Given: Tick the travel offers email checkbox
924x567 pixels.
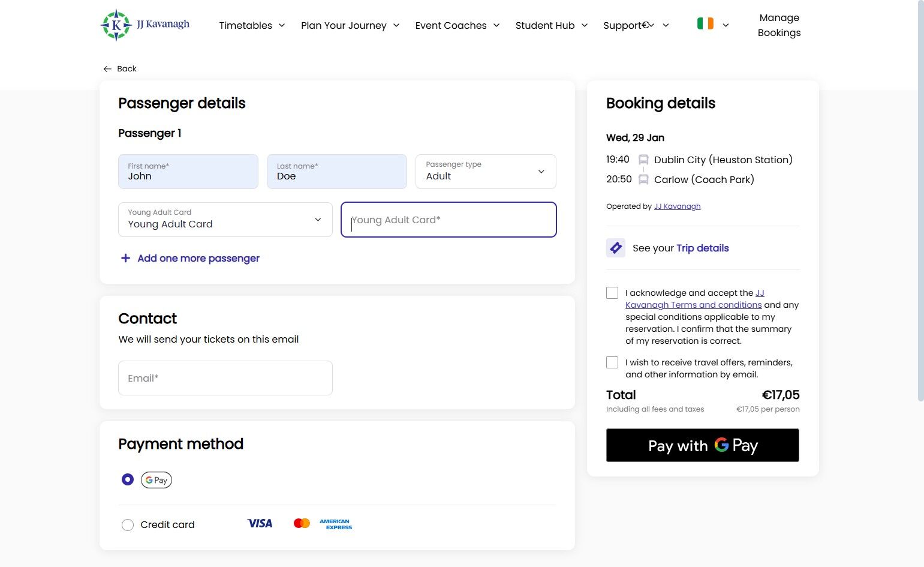Looking at the screenshot, I should (612, 362).
